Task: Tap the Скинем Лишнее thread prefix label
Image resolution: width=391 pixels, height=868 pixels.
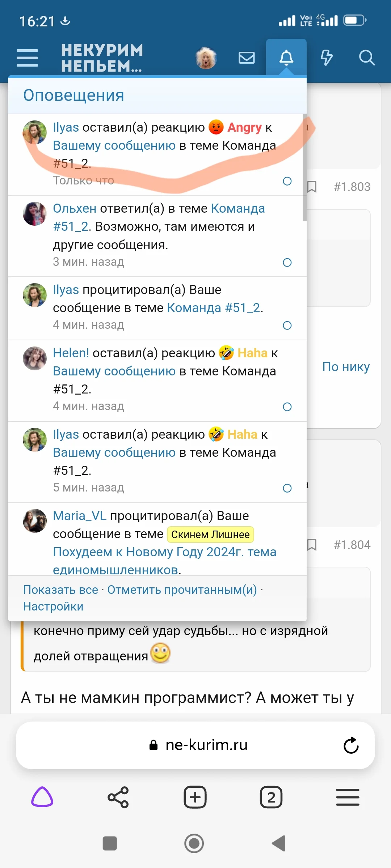Action: (x=210, y=535)
